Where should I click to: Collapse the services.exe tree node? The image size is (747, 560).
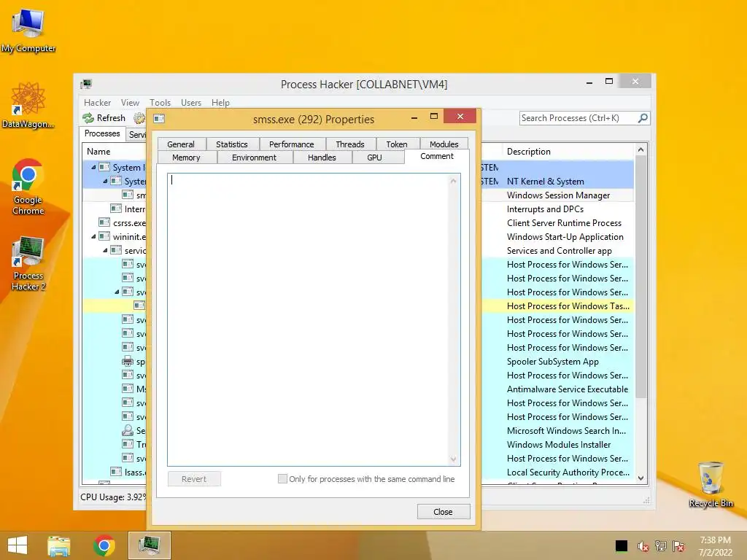(105, 250)
